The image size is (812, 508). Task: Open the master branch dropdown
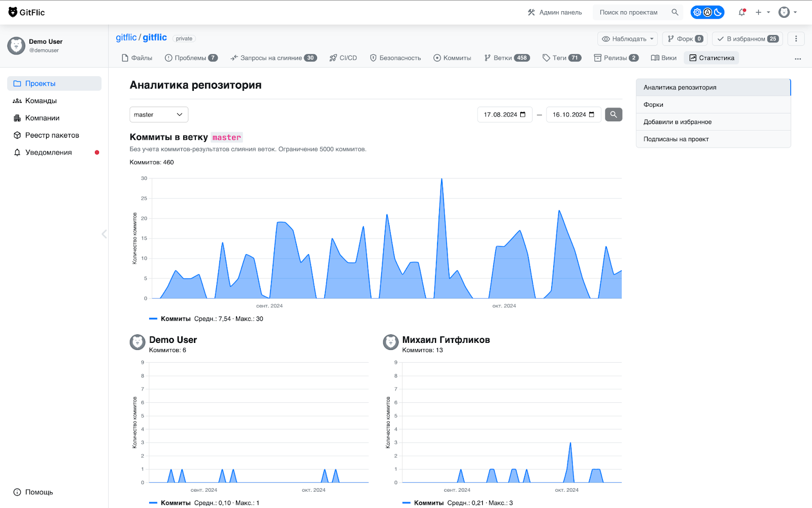[x=159, y=115]
